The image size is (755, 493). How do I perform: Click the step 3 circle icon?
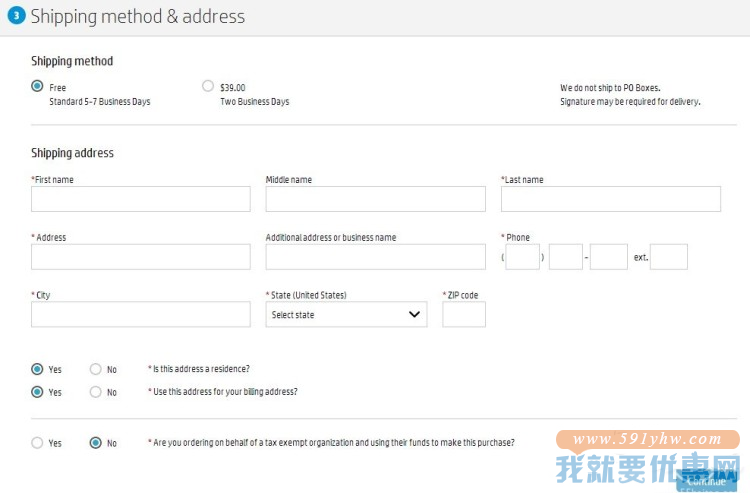[16, 15]
